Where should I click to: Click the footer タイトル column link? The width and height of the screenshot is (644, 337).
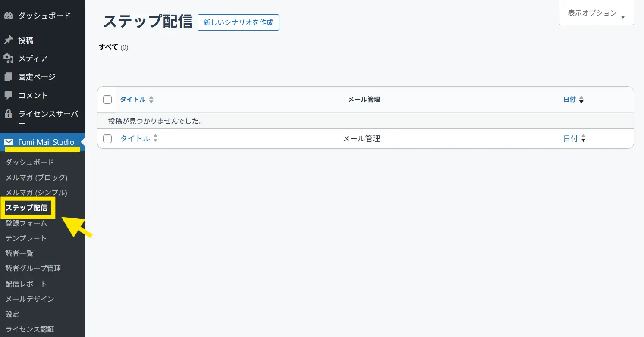point(135,139)
